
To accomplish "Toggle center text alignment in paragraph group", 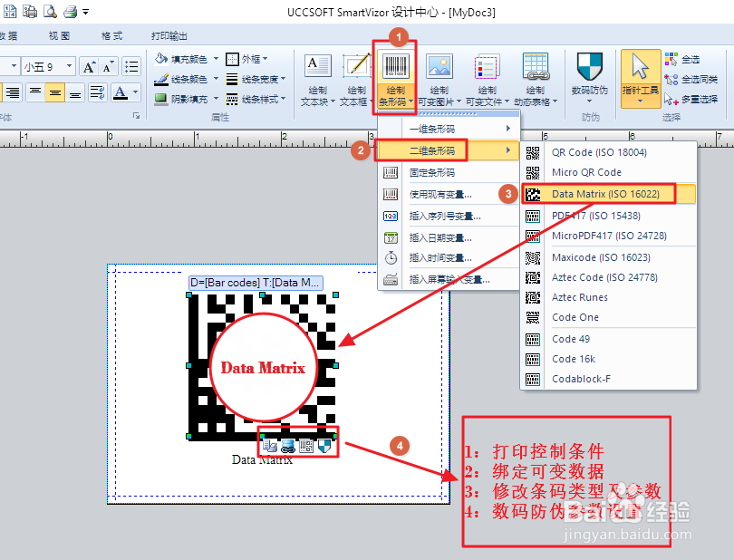I will (x=55, y=92).
